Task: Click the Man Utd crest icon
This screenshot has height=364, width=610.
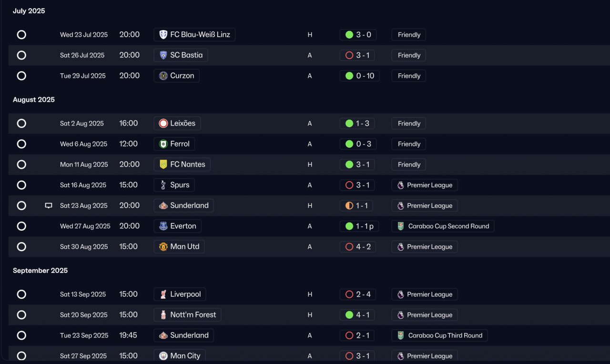Action: pos(163,247)
